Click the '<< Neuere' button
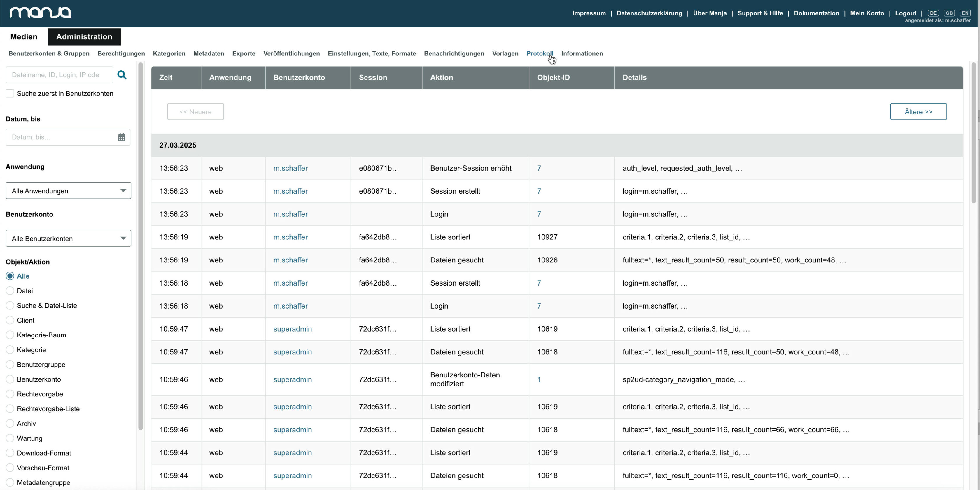This screenshot has width=980, height=490. point(195,111)
